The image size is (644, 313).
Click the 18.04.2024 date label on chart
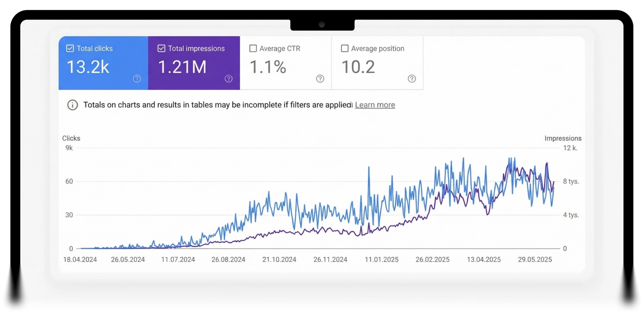(x=80, y=259)
